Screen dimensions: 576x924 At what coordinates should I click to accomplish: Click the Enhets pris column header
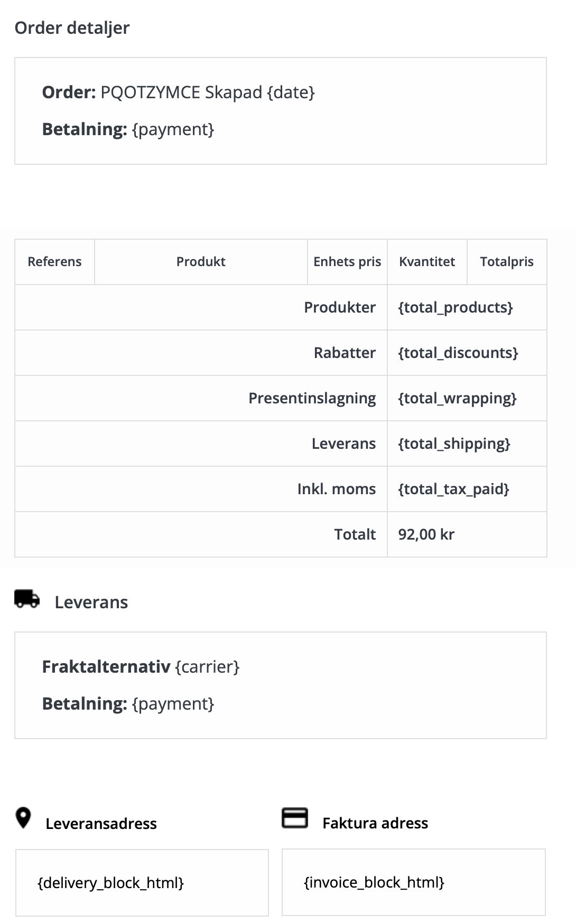pos(347,262)
